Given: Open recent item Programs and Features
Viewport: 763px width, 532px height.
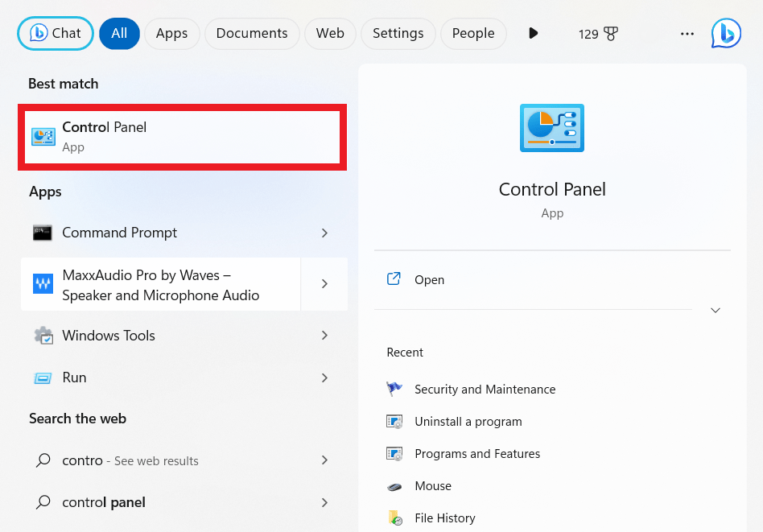Looking at the screenshot, I should pos(477,454).
